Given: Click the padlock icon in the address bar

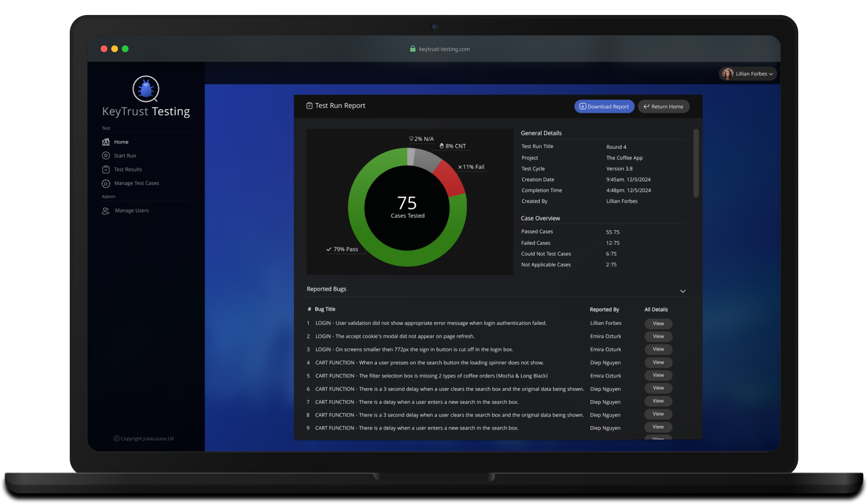Looking at the screenshot, I should tap(412, 49).
